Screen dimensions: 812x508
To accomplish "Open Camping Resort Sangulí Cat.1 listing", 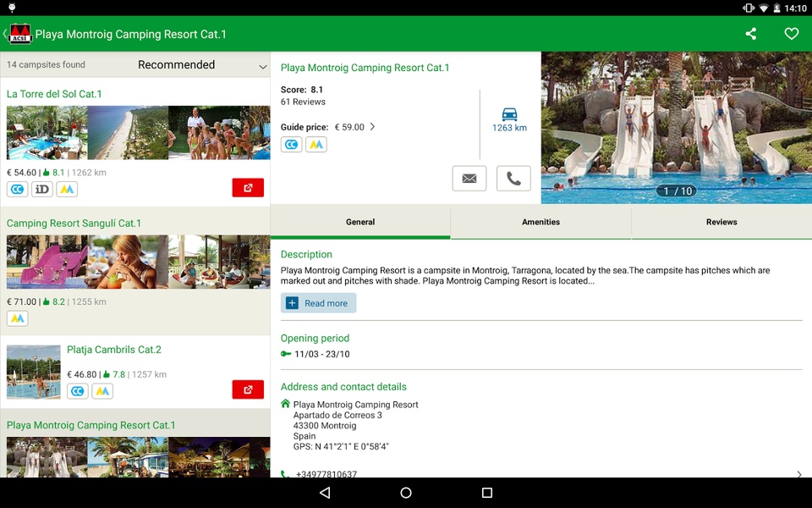I will click(74, 224).
